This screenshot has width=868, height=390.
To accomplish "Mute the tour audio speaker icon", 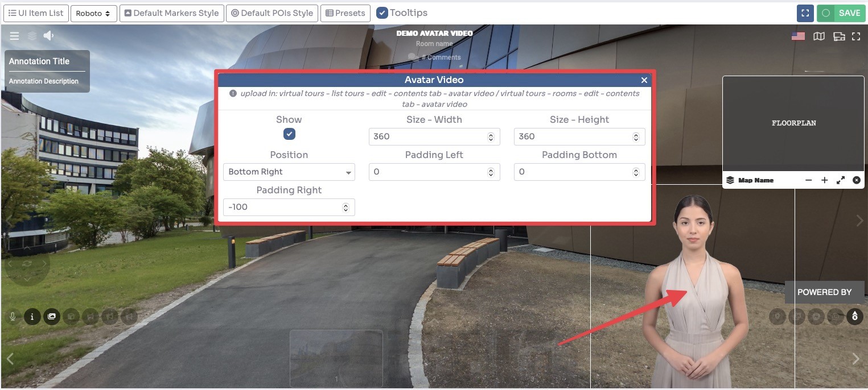I will (x=48, y=35).
